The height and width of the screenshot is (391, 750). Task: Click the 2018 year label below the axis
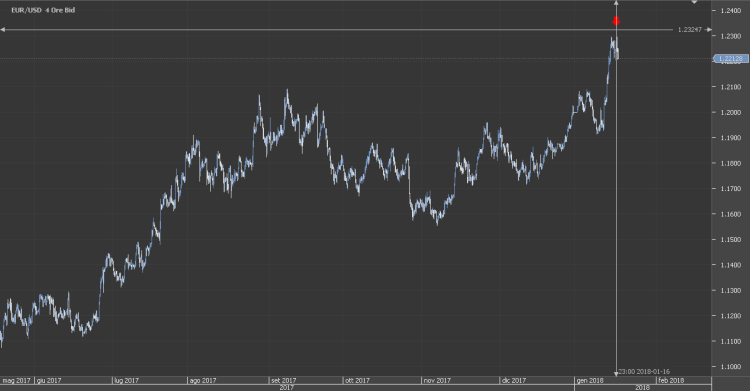[642, 388]
